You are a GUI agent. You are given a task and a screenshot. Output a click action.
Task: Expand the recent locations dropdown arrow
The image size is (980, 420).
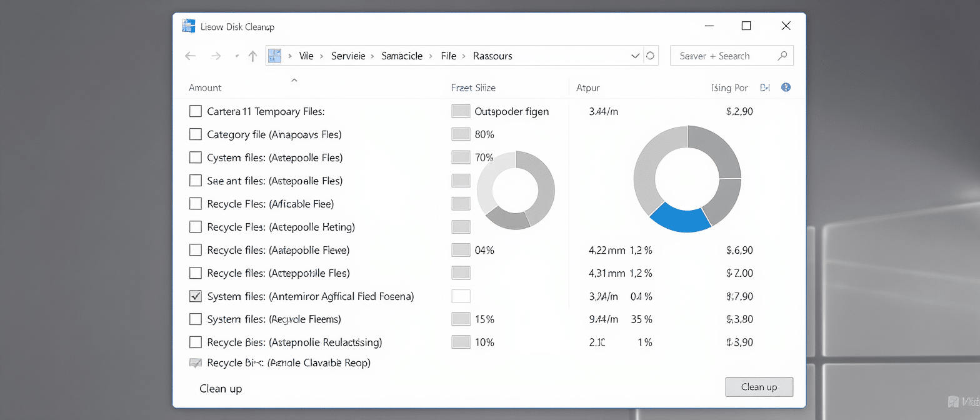pyautogui.click(x=236, y=56)
